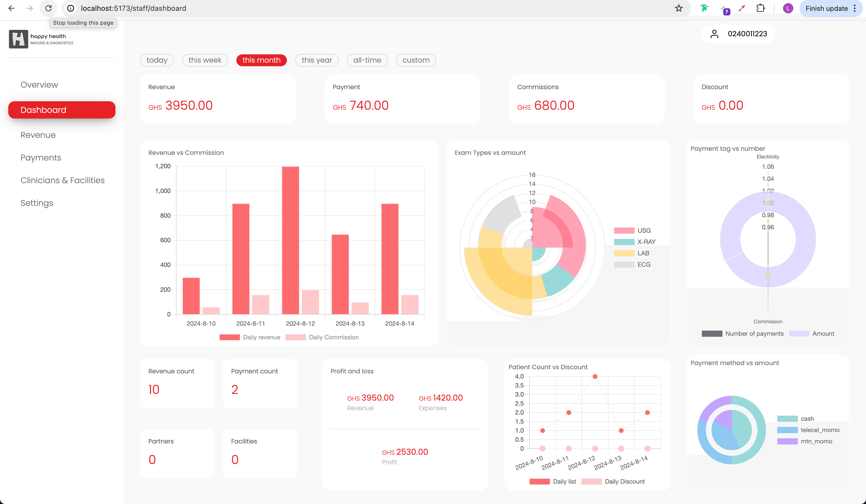Go to Payments in the sidebar
The height and width of the screenshot is (504, 866).
tap(41, 158)
